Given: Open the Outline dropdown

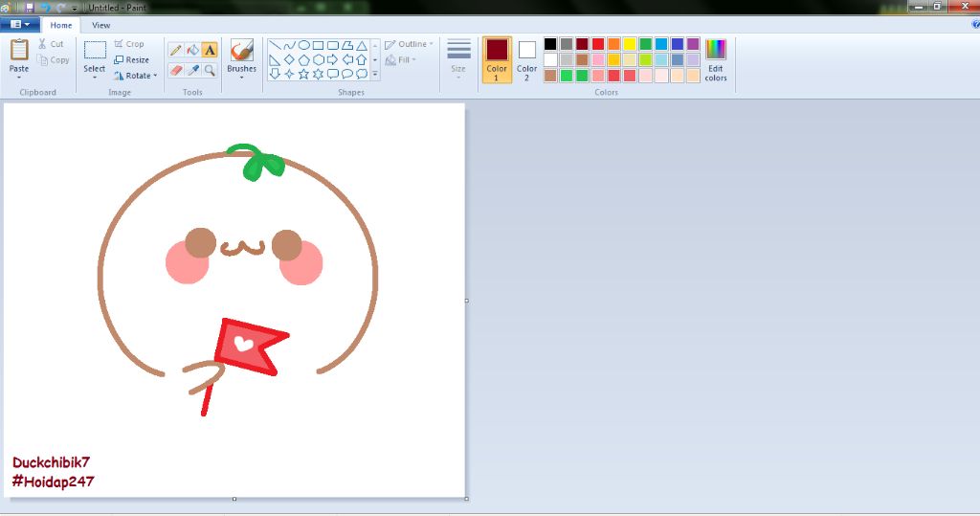Looking at the screenshot, I should tap(409, 44).
